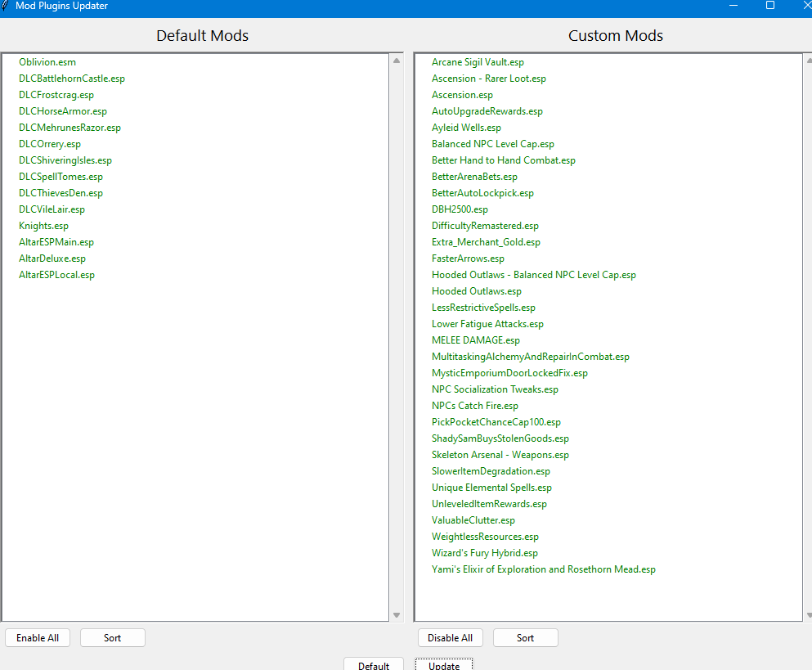The image size is (812, 670).
Task: Select MELEE DAMAGE.esp
Action: point(475,340)
